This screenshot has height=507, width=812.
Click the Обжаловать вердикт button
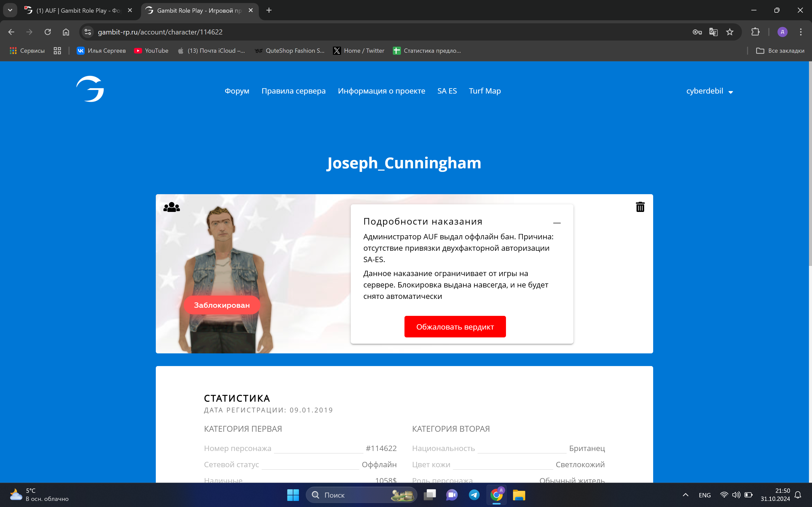[455, 327]
